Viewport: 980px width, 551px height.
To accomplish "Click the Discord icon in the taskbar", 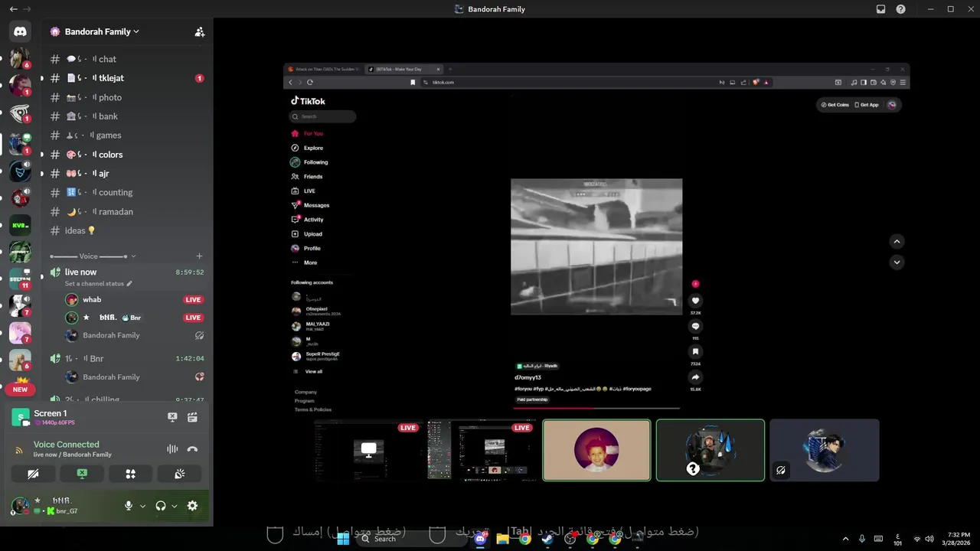I will coord(480,539).
